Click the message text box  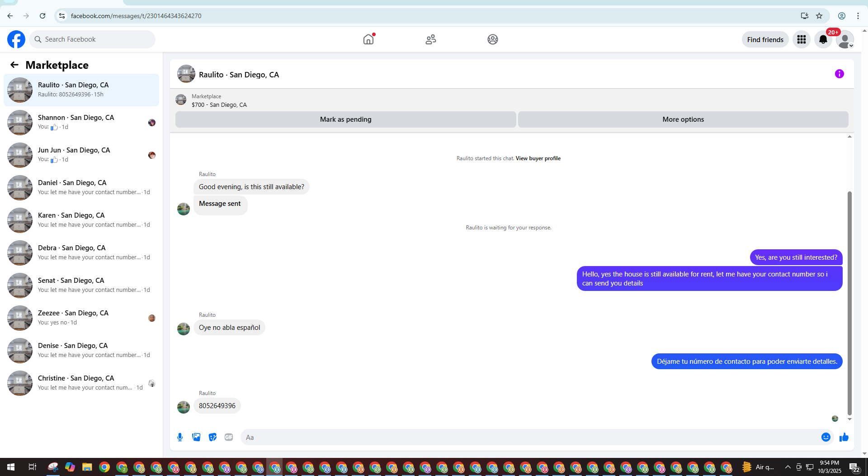[529, 437]
